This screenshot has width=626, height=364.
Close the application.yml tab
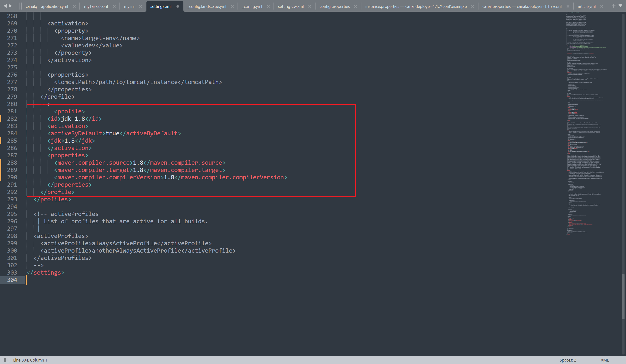coord(74,6)
